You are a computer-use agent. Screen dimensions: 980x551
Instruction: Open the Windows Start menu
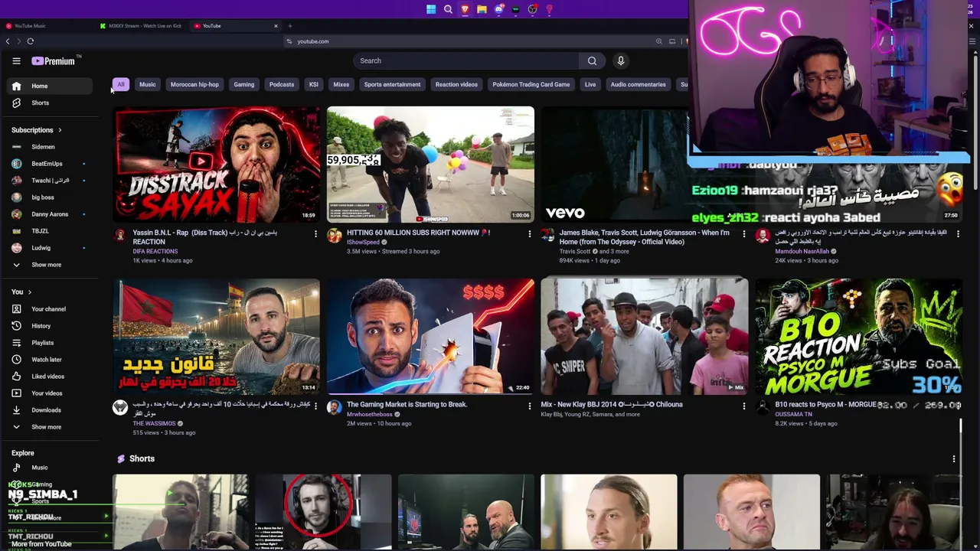coord(431,9)
